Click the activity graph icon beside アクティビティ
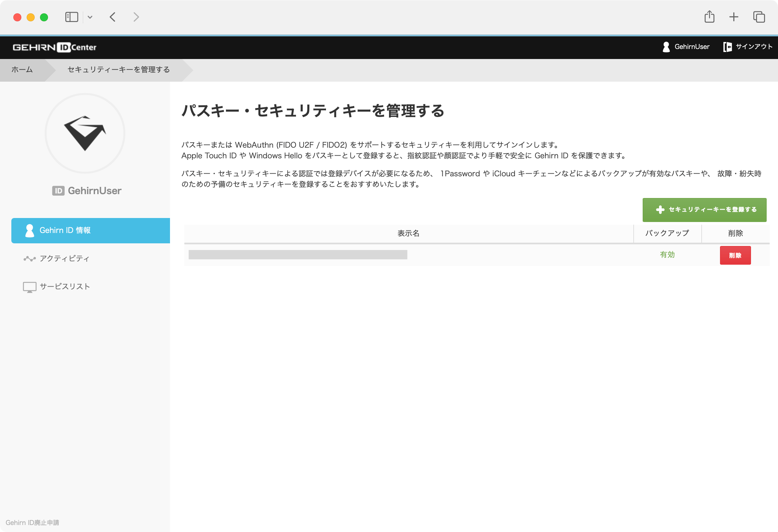Image resolution: width=778 pixels, height=532 pixels. click(29, 258)
